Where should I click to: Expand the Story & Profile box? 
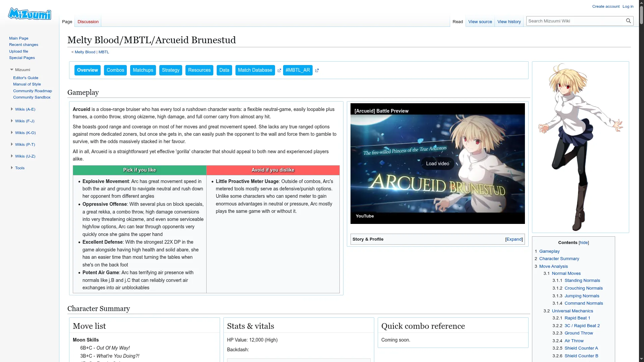coord(514,239)
